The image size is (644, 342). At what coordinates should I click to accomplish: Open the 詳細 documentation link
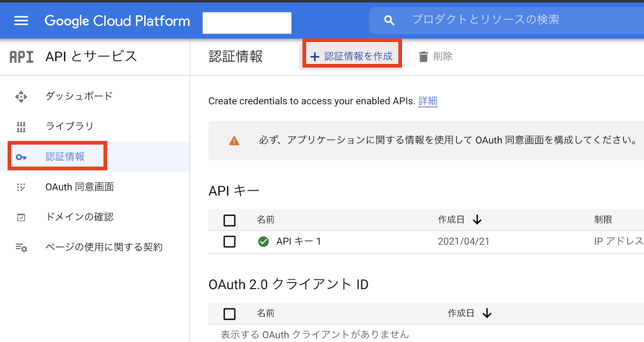(x=428, y=101)
